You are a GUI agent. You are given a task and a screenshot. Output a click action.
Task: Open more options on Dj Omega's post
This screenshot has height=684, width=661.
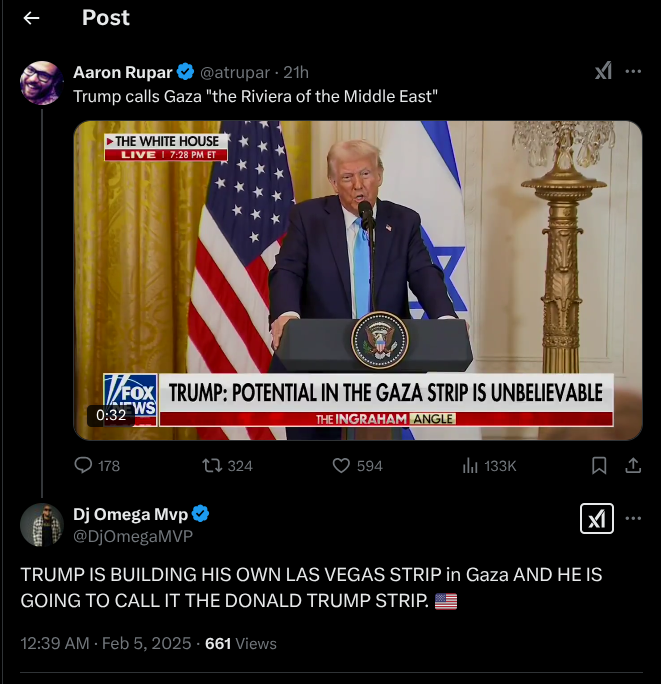pyautogui.click(x=633, y=518)
